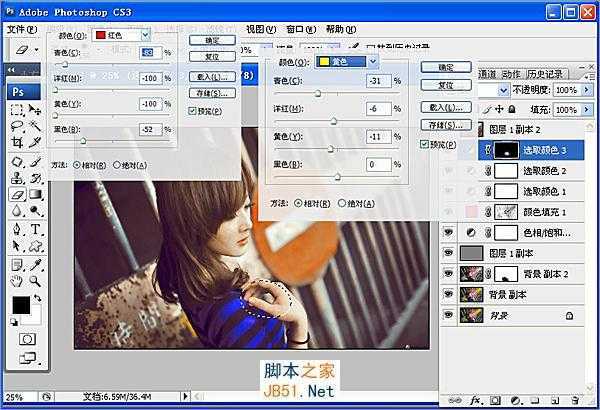Click 复位 in the yellow color dialog

pyautogui.click(x=446, y=85)
